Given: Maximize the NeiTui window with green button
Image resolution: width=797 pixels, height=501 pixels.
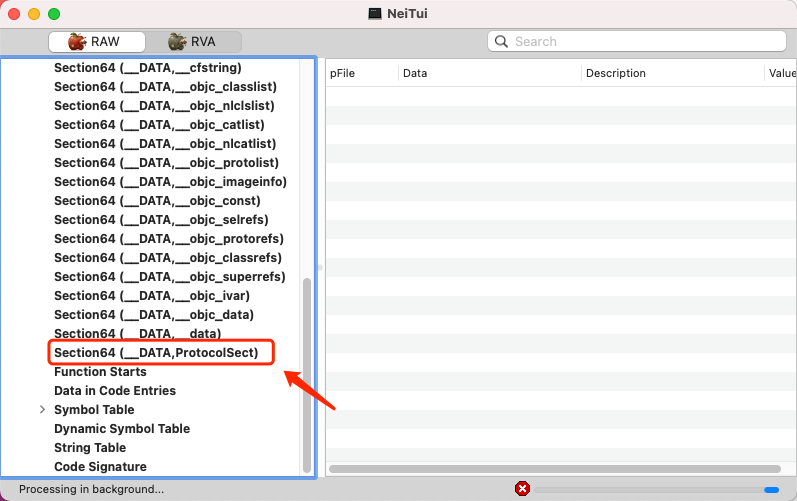Looking at the screenshot, I should pyautogui.click(x=54, y=14).
